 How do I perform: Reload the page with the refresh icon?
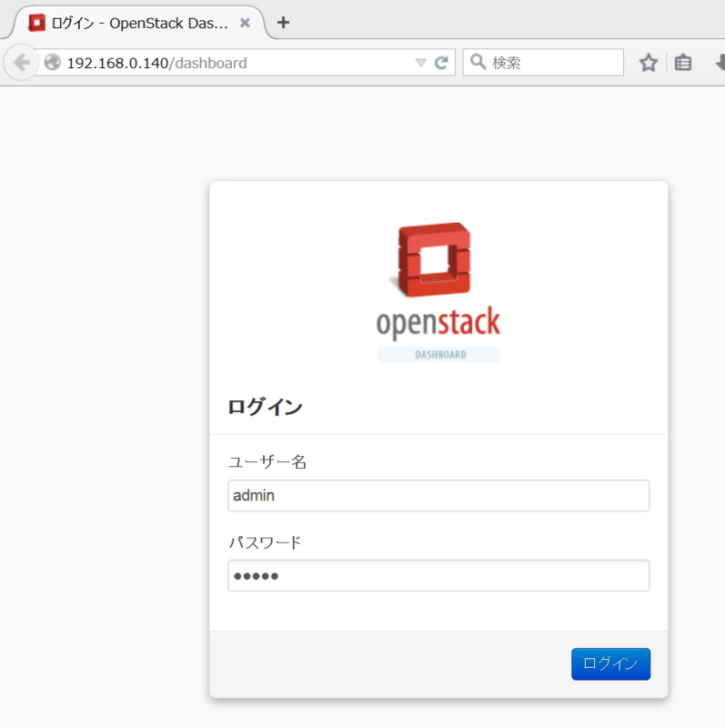click(441, 62)
